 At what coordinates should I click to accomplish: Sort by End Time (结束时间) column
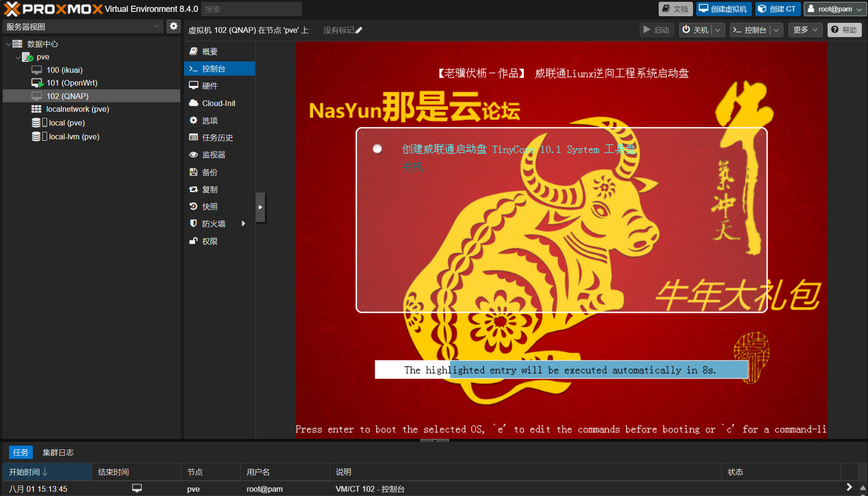(x=137, y=472)
